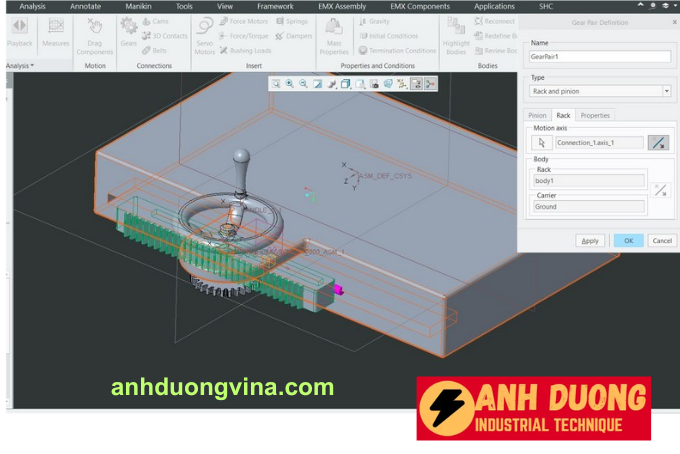Open the Playback tool in the ribbon
This screenshot has width=680, height=454.
[x=19, y=32]
